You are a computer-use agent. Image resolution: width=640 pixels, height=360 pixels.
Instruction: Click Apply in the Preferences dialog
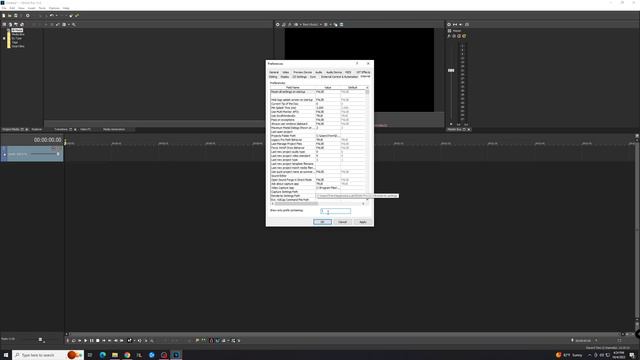pos(362,222)
